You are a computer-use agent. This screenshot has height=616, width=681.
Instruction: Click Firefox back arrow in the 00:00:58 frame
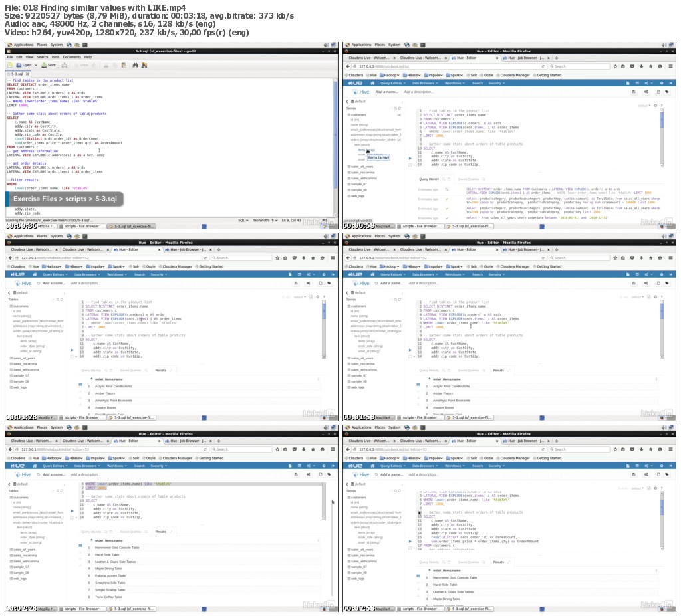click(348, 66)
